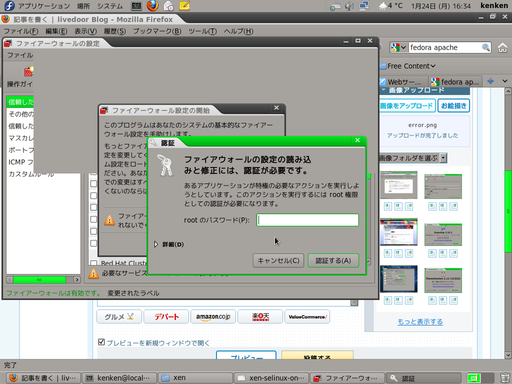Switch to the fedora ap... browser tab

[x=456, y=82]
